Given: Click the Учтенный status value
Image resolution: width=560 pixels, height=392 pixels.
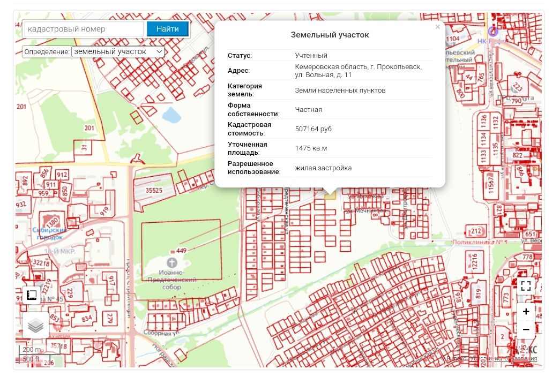Looking at the screenshot, I should [311, 55].
